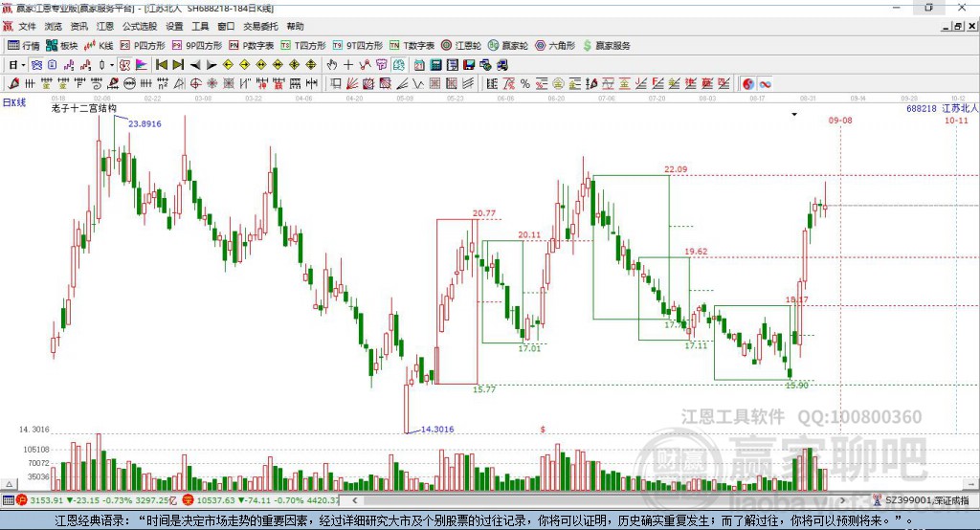This screenshot has height=530, width=980.
Task: Jump to last bar icon
Action: point(178,65)
